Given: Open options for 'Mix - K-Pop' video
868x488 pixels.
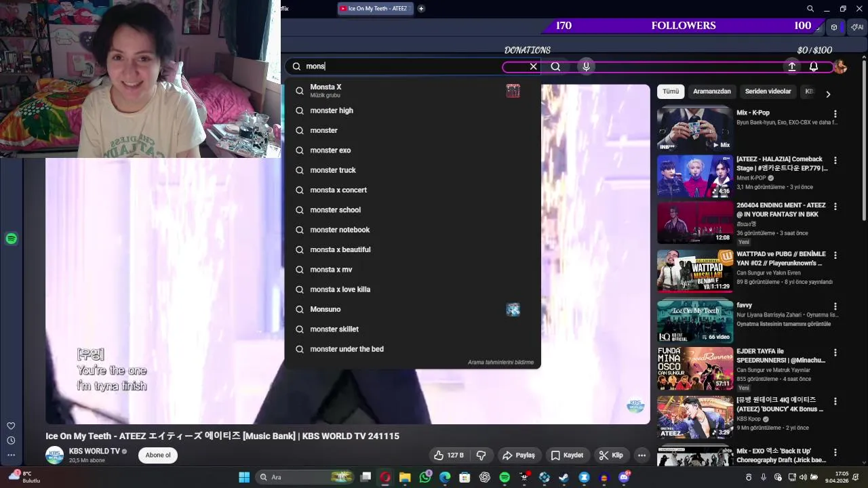Looking at the screenshot, I should pyautogui.click(x=835, y=114).
